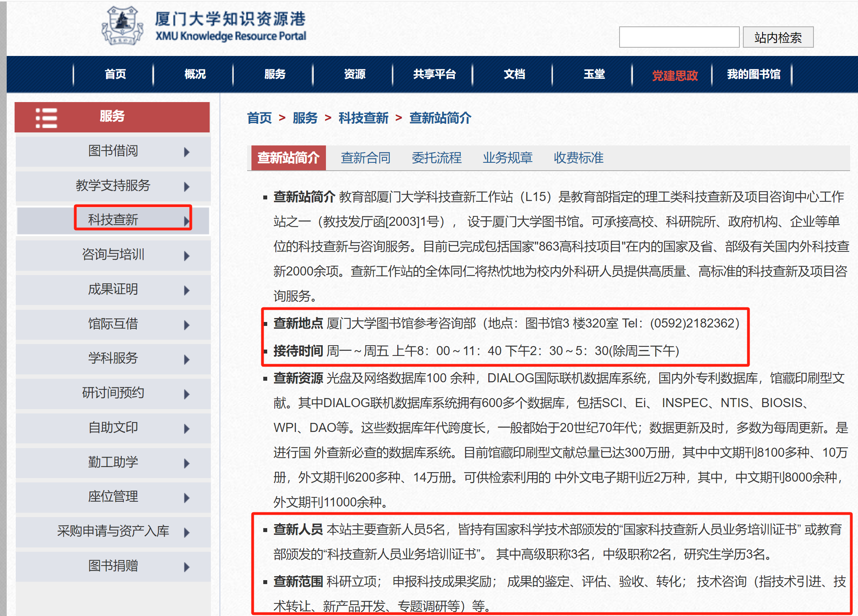The image size is (858, 616).
Task: Open 概况 in the top navigation
Action: 195,74
